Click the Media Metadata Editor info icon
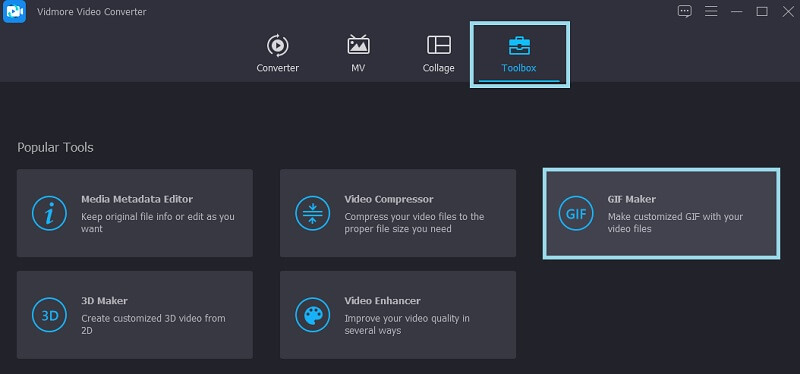 (49, 213)
